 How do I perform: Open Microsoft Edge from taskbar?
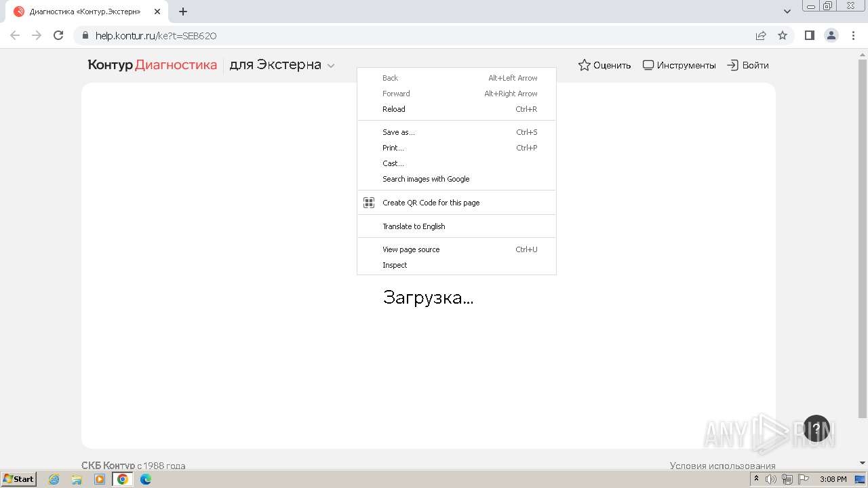(146, 479)
